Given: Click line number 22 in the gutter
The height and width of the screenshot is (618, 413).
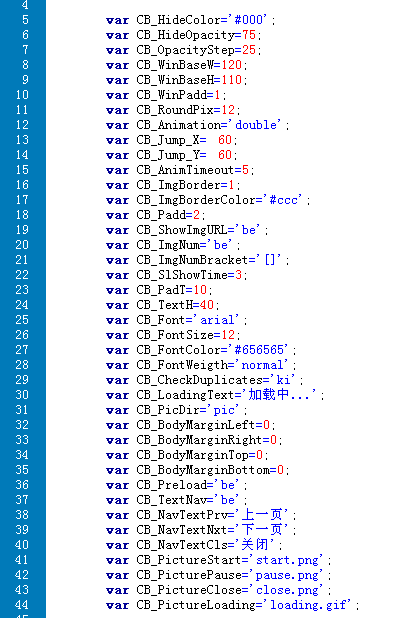Looking at the screenshot, I should (x=22, y=275).
